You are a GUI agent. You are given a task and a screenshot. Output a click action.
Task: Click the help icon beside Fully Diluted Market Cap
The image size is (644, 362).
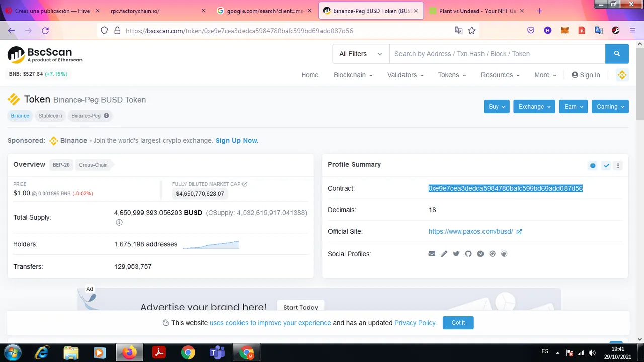[244, 184]
